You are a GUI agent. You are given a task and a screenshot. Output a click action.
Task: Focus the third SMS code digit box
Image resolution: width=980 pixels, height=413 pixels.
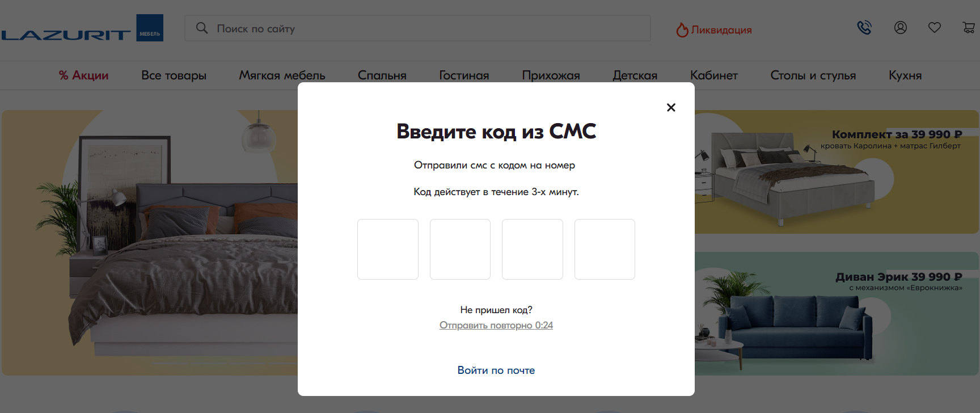point(533,249)
